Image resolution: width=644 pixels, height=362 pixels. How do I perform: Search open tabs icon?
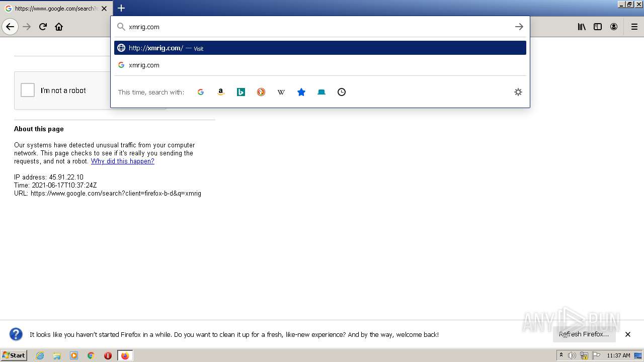point(321,92)
